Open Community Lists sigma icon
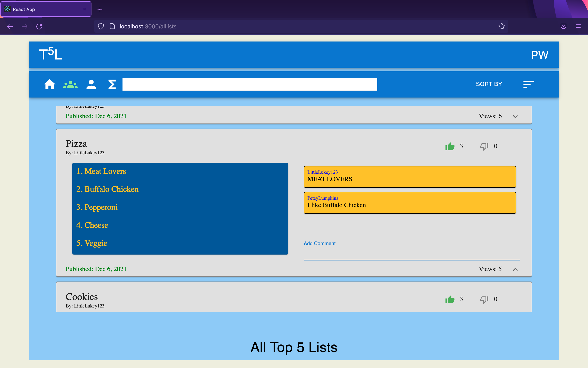Image resolution: width=588 pixels, height=368 pixels. pyautogui.click(x=112, y=84)
